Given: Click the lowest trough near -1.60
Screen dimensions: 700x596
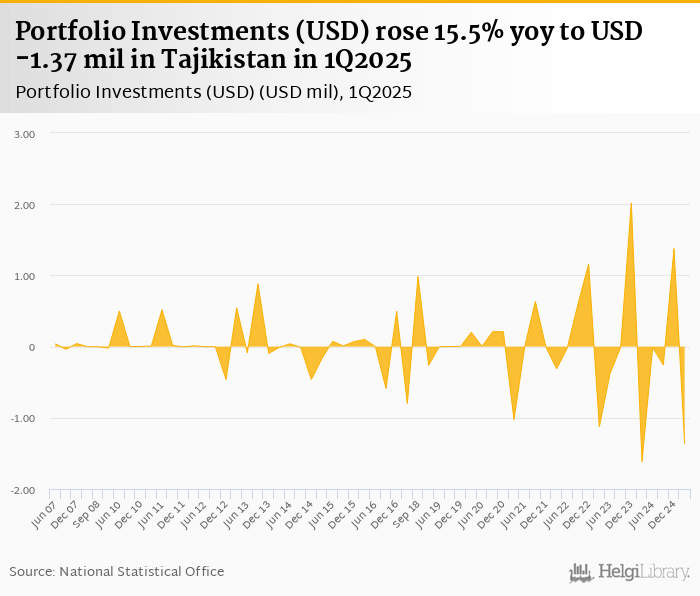Looking at the screenshot, I should pyautogui.click(x=642, y=461).
